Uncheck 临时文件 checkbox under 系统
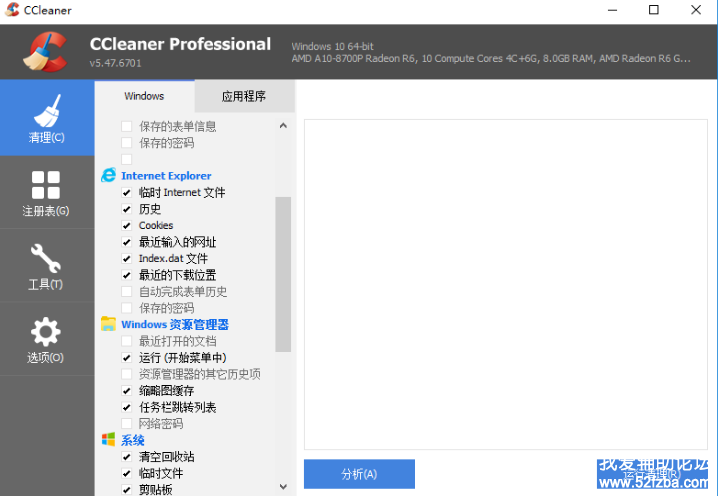 [127, 473]
